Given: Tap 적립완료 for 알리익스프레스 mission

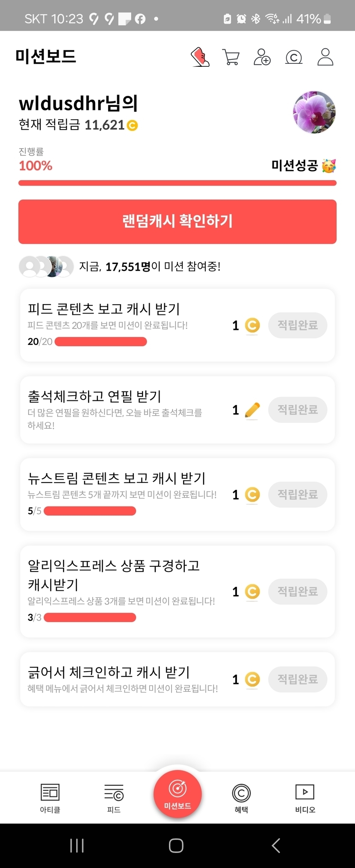Looking at the screenshot, I should tap(298, 592).
